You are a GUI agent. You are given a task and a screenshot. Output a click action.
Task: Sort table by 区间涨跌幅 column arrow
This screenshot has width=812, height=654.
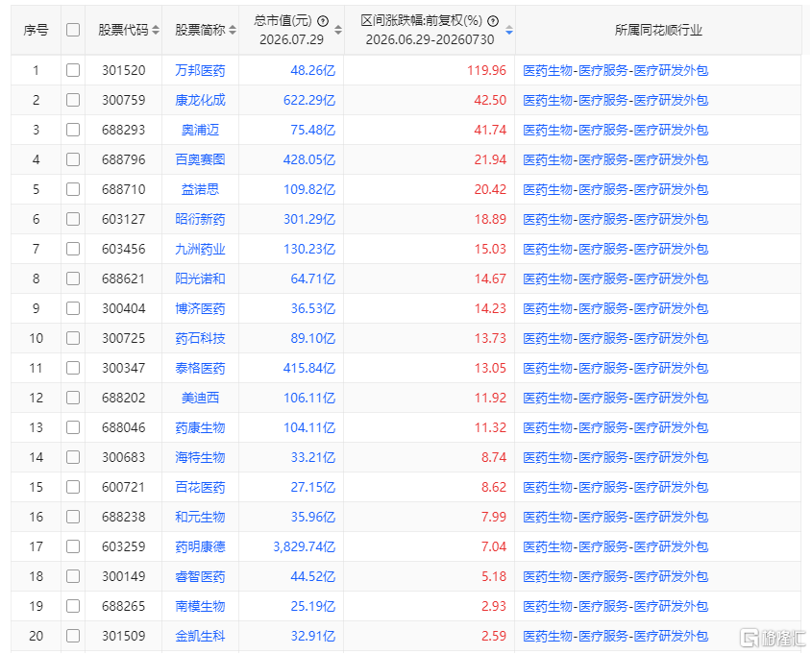(509, 31)
